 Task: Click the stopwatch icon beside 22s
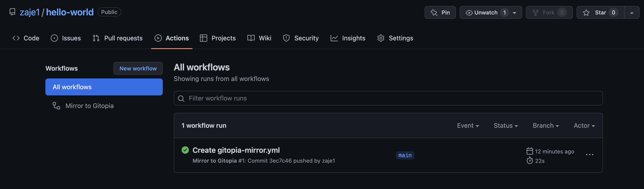pos(530,161)
